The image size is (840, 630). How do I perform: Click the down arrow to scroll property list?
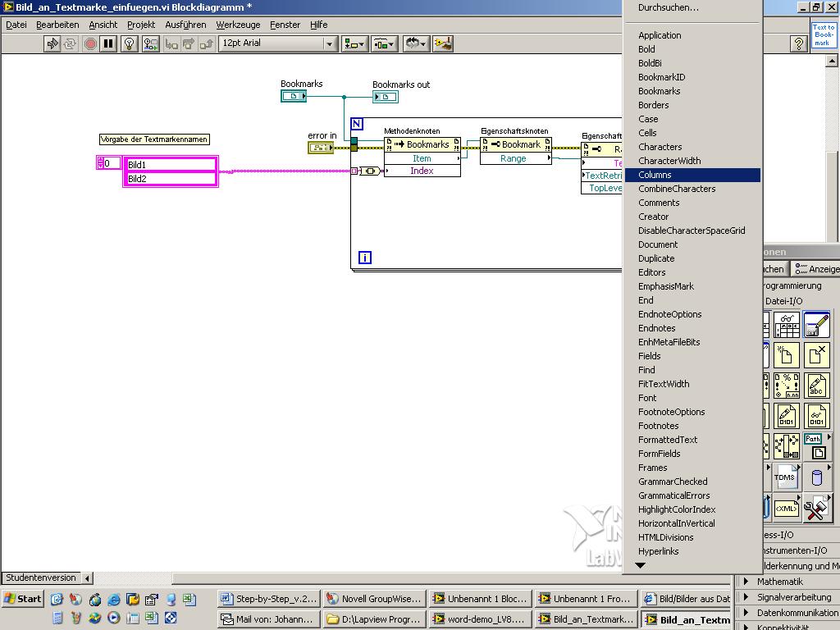pos(641,565)
